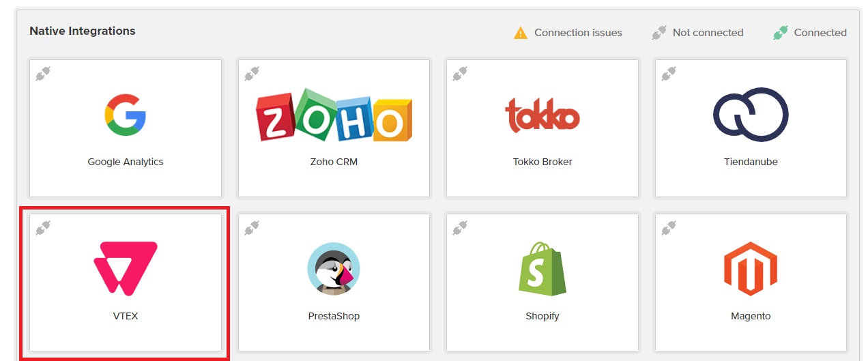Select the PrestaShop penguin logo
Image resolution: width=868 pixels, height=361 pixels.
[x=334, y=269]
